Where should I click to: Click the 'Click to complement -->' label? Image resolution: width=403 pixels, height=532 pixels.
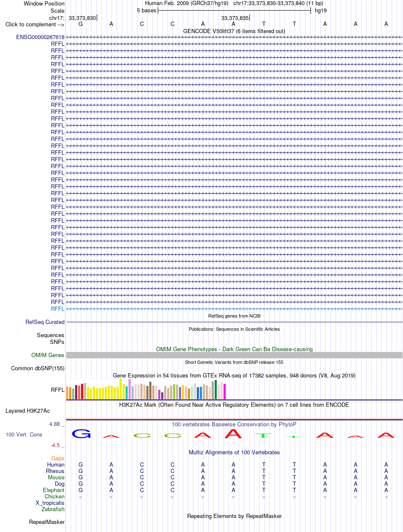point(35,24)
